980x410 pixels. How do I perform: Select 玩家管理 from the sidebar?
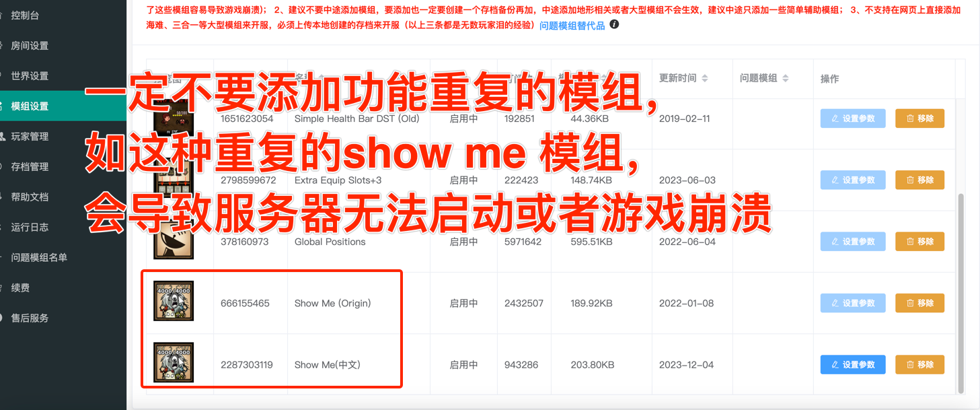pos(30,136)
